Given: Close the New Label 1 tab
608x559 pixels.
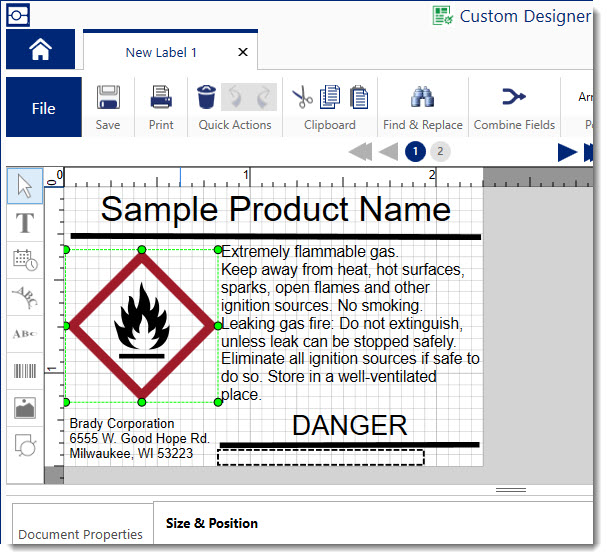Looking at the screenshot, I should coord(243,52).
